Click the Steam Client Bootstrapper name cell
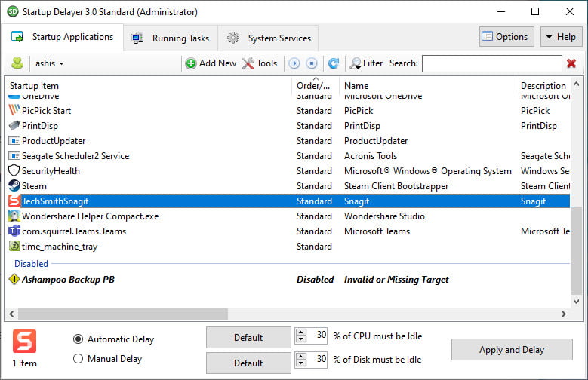The height and width of the screenshot is (380, 588). [396, 186]
